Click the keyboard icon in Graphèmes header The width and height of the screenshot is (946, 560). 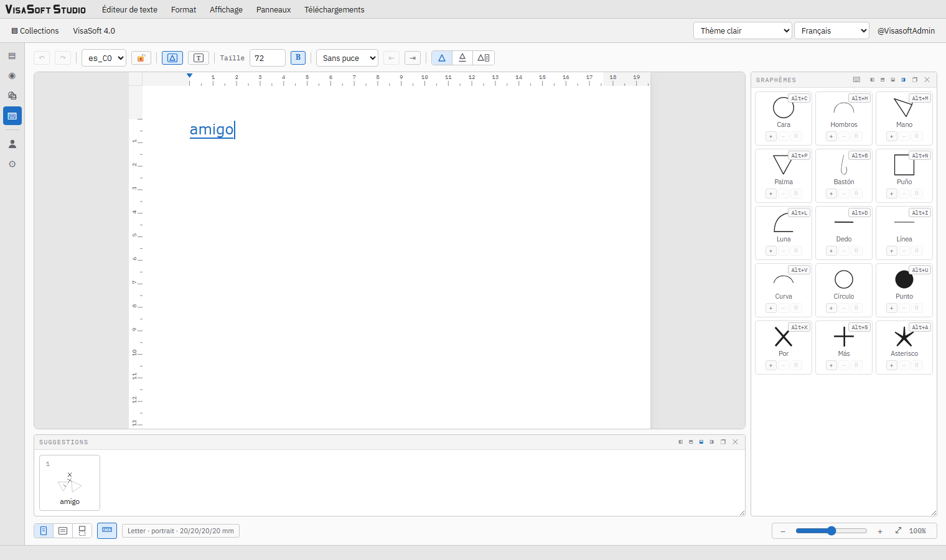857,80
